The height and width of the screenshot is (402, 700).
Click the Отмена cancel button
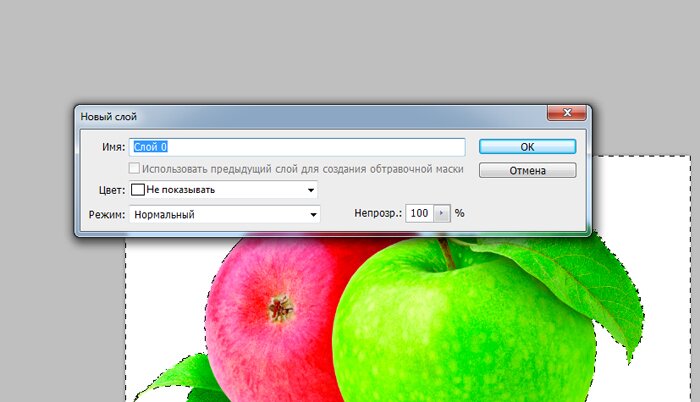[527, 170]
